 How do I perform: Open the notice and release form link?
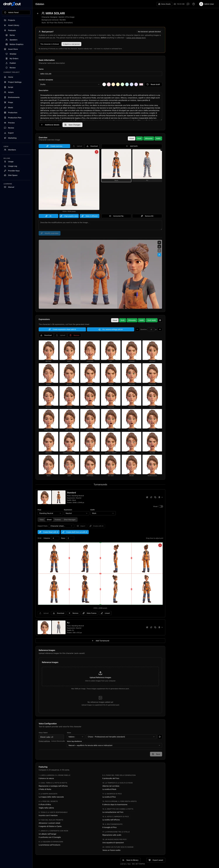click(x=136, y=38)
